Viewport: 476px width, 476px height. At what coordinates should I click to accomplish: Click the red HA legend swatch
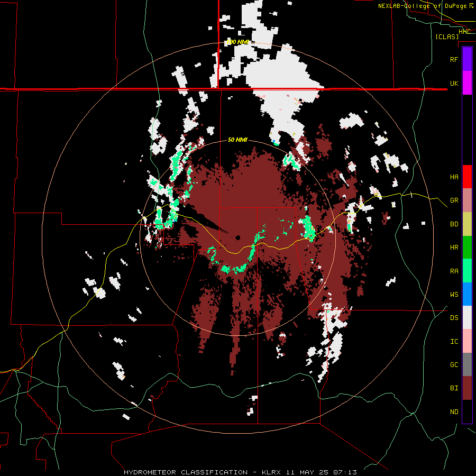[x=467, y=177]
